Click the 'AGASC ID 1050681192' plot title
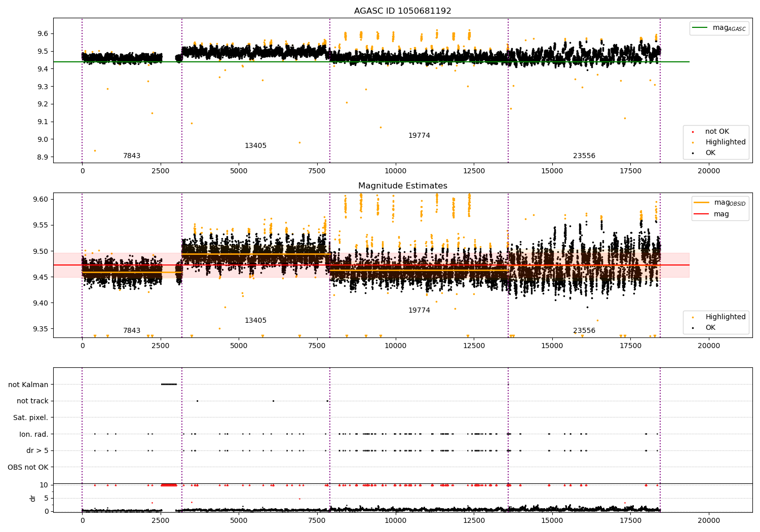The width and height of the screenshot is (760, 532). pos(402,11)
